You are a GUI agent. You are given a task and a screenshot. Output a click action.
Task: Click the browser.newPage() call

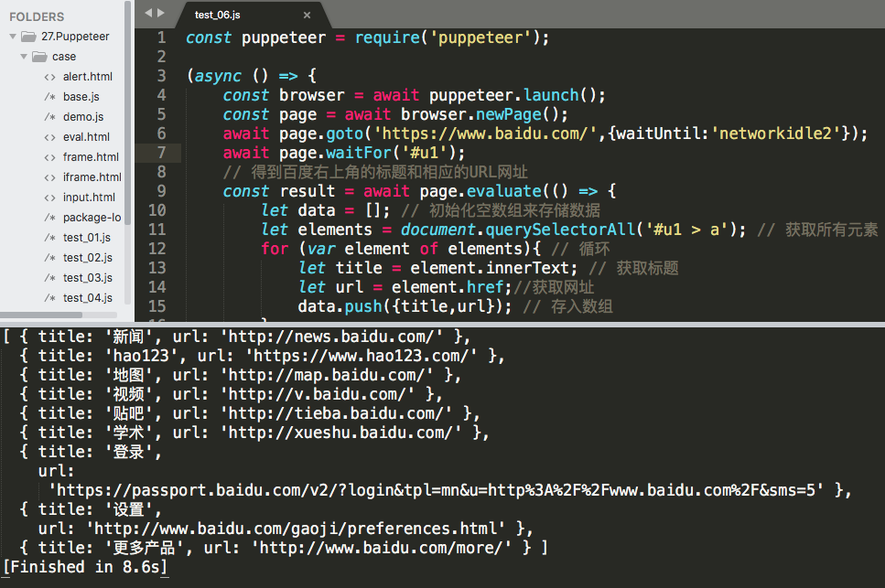coord(484,114)
